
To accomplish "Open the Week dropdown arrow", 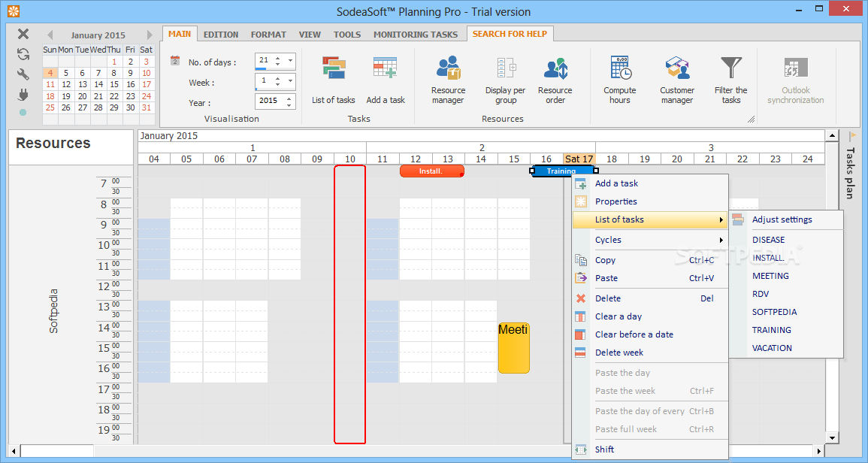I will [x=290, y=81].
